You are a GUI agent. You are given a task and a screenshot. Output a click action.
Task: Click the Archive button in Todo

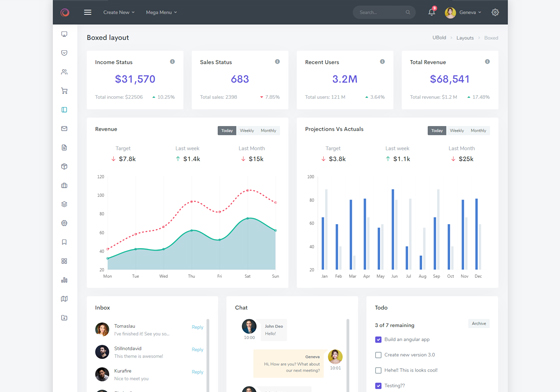pyautogui.click(x=479, y=323)
